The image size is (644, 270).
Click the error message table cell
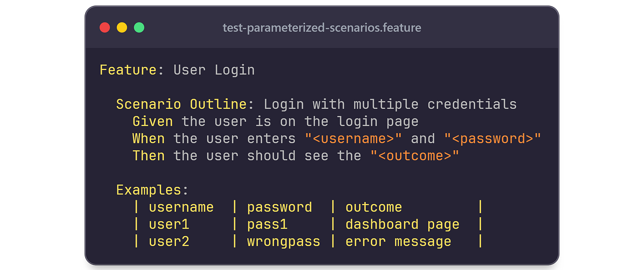click(x=398, y=242)
